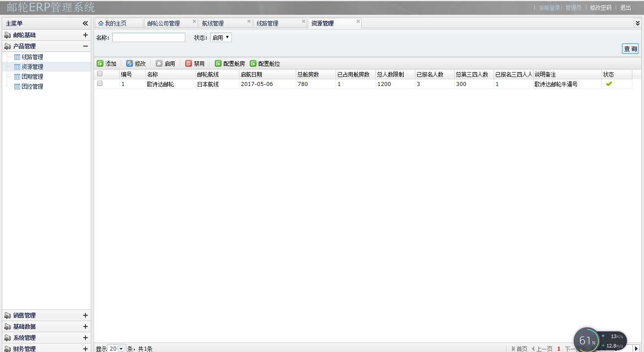Expand 基础数据 menu section
Image resolution: width=644 pixels, height=352 pixels.
click(85, 326)
